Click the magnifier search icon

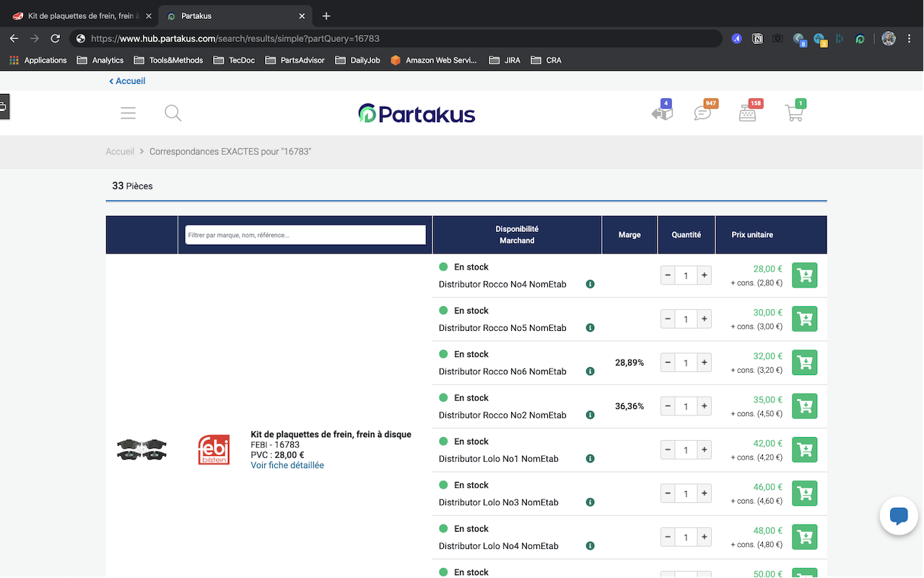(173, 113)
